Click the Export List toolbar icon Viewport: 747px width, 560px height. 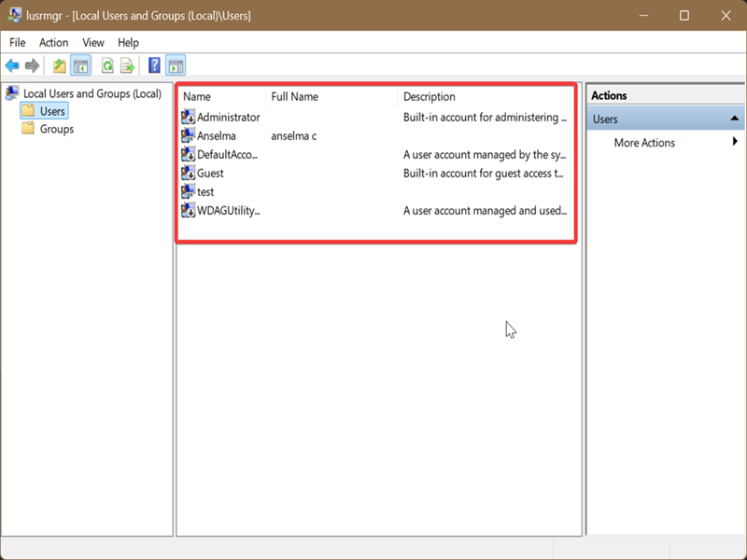tap(128, 65)
